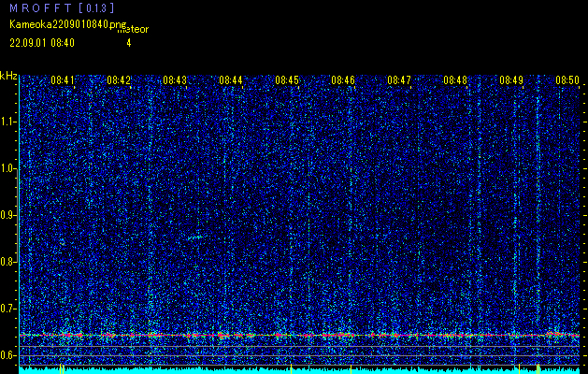Click the 0.8 kHz frequency label
This screenshot has width=588, height=374.
tap(7, 262)
